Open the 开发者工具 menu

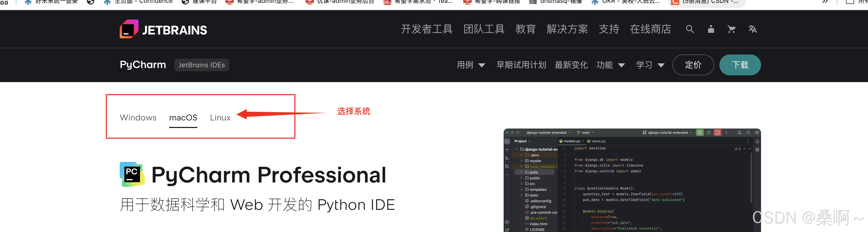coord(427,29)
